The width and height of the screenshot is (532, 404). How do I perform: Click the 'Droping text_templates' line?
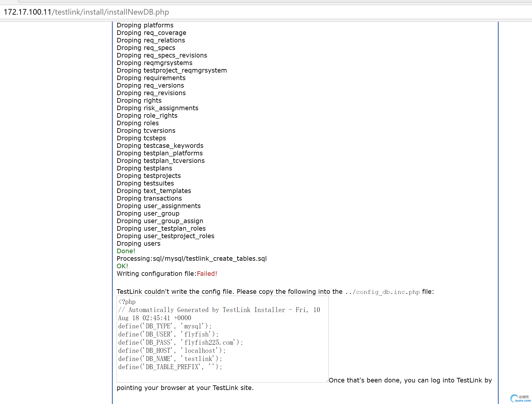point(154,191)
